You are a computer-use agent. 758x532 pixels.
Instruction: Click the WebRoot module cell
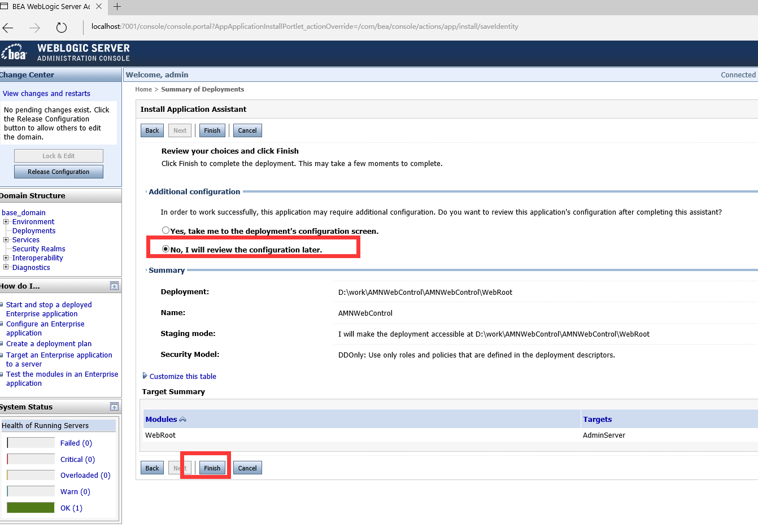pos(160,435)
